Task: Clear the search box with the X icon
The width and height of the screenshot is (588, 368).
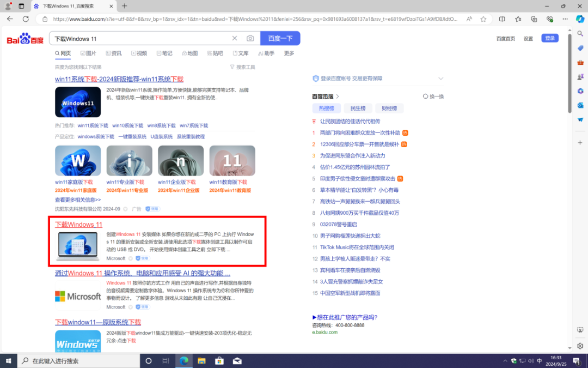Action: [x=234, y=38]
